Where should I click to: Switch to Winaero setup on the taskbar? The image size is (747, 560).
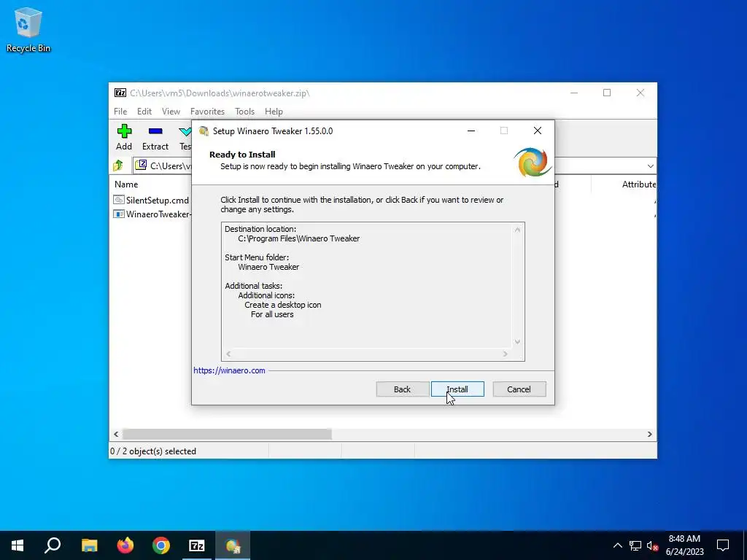pos(233,545)
